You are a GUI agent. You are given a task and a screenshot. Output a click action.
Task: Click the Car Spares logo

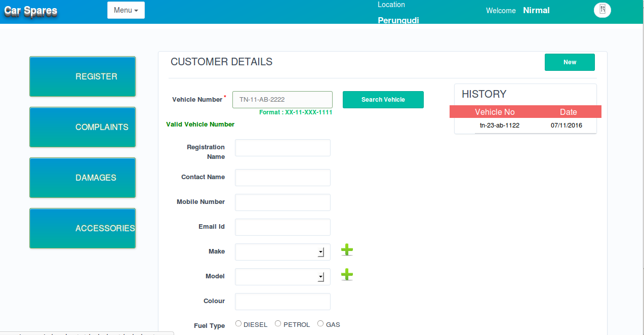31,11
